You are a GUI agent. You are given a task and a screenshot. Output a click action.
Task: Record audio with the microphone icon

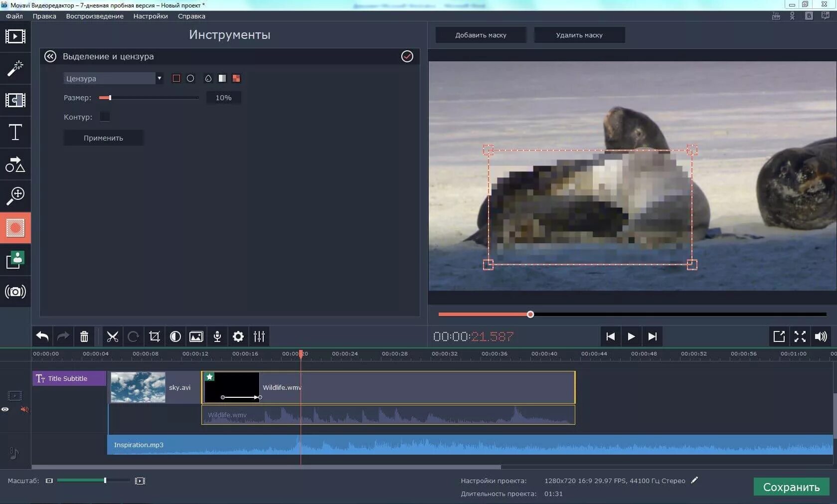coord(217,336)
